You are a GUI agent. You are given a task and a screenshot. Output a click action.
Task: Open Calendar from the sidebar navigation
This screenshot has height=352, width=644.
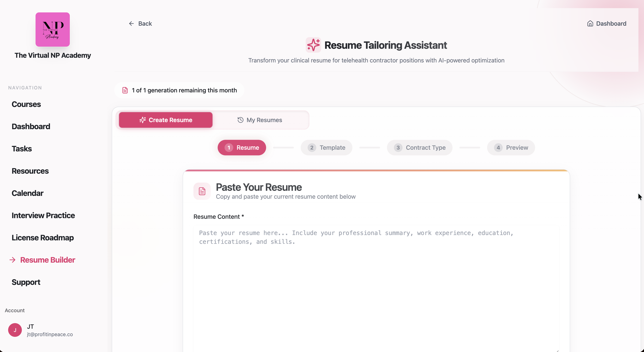click(x=27, y=193)
